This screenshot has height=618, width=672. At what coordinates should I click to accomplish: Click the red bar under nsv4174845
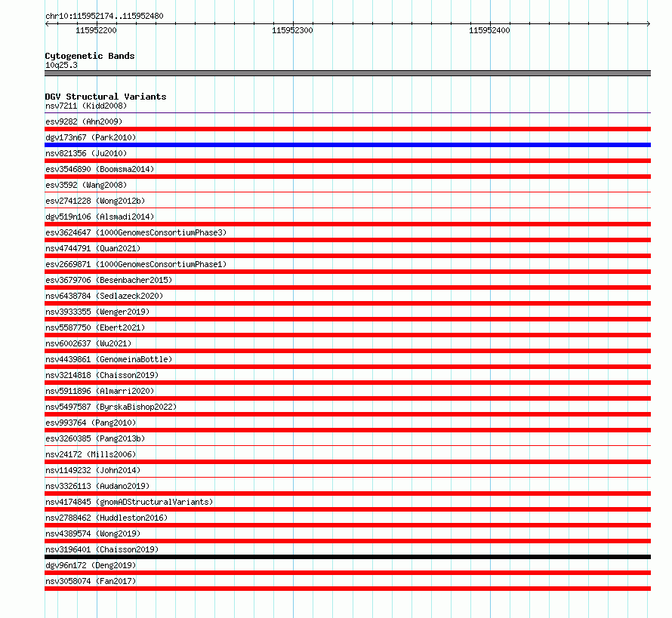coord(347,509)
